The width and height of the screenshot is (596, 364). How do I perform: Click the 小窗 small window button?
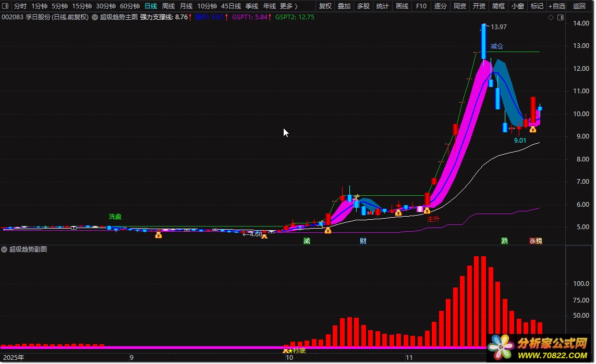(517, 6)
